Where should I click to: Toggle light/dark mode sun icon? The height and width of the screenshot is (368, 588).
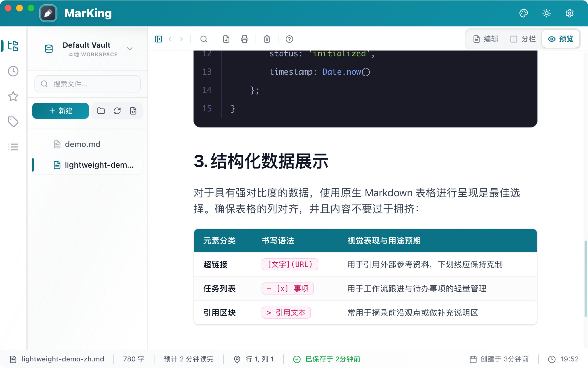coord(546,13)
